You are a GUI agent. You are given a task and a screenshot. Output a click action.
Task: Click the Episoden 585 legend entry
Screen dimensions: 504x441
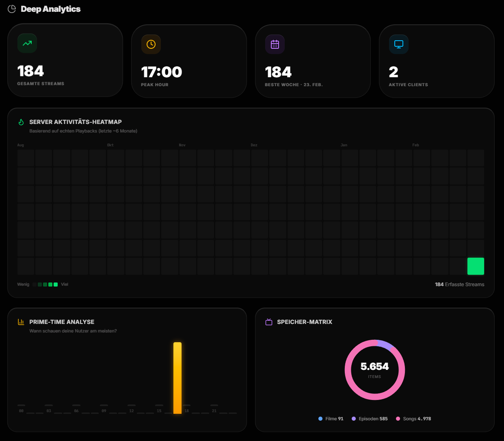[370, 419]
